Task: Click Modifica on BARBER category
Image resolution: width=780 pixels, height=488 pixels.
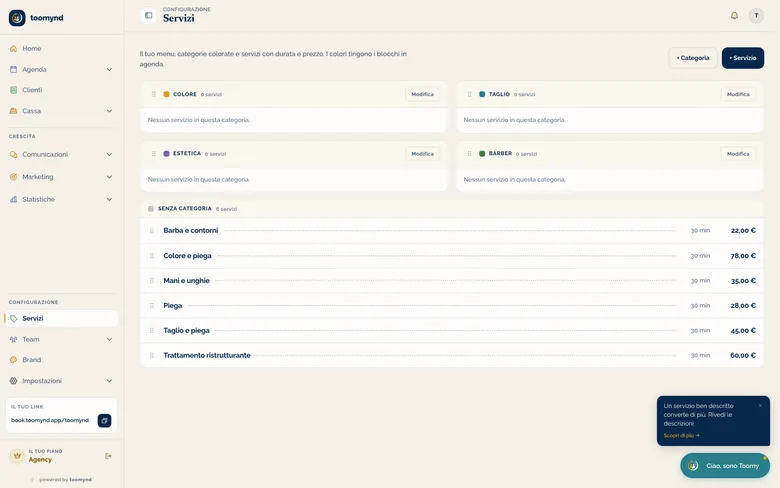Action: (738, 154)
